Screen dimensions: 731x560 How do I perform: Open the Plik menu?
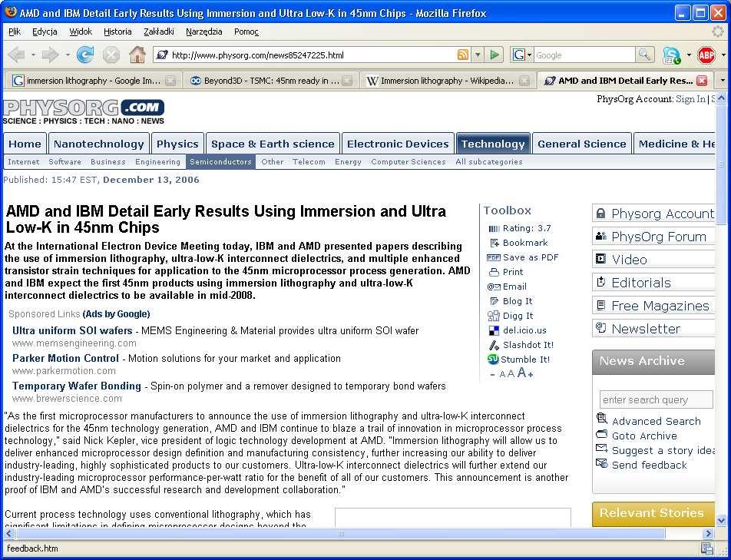(15, 31)
